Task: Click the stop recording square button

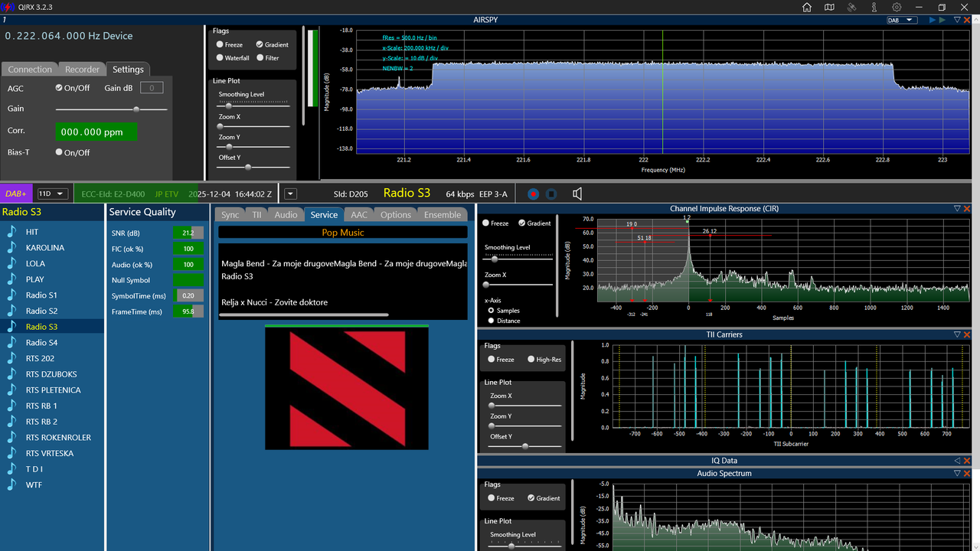Action: pos(551,194)
